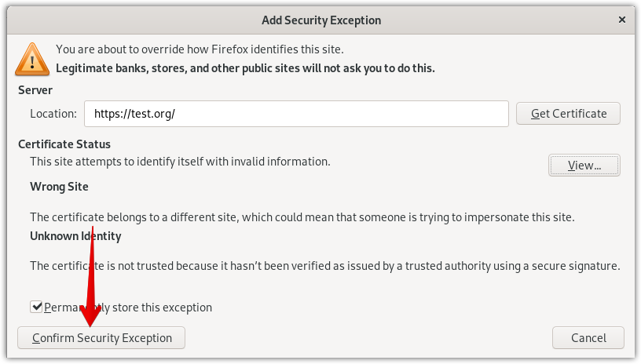Screen dimensions: 641x364
Task: Click the orange warning triangle icon
Action: [x=32, y=58]
